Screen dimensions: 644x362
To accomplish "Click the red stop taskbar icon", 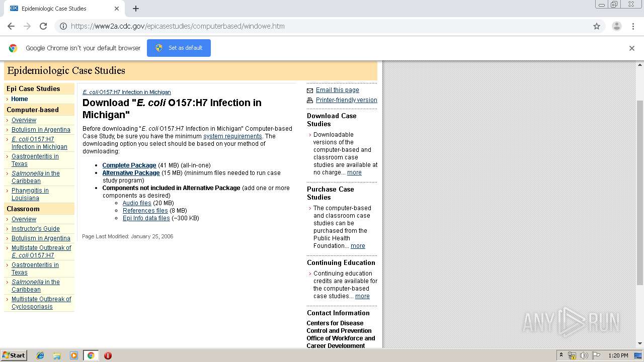I will coord(108,355).
